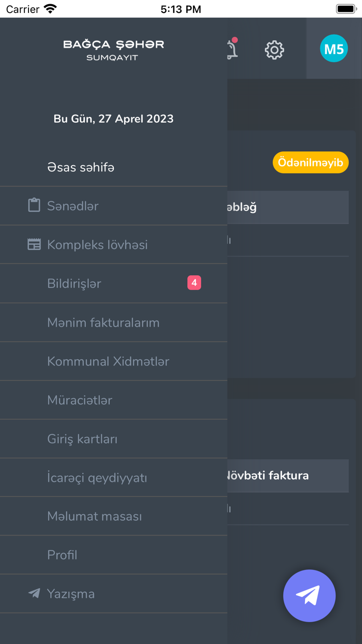The image size is (362, 644).
Task: Tap the M5 profile avatar icon
Action: pyautogui.click(x=334, y=48)
